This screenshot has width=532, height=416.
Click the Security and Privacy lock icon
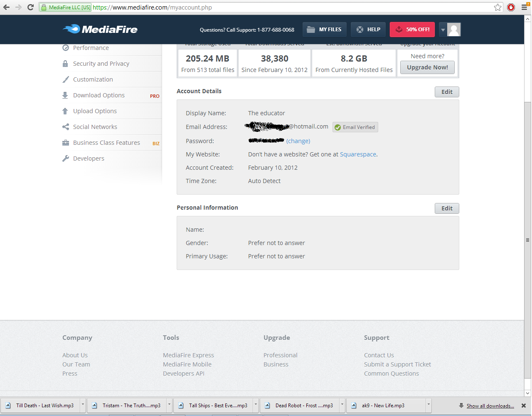(x=65, y=64)
